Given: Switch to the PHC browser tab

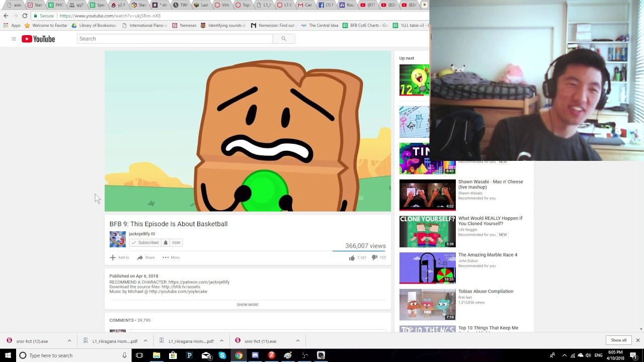Looking at the screenshot, I should [55, 5].
